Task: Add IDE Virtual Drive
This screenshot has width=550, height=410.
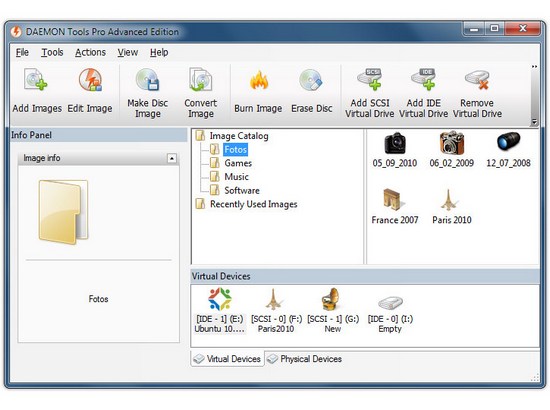Action: 423,93
